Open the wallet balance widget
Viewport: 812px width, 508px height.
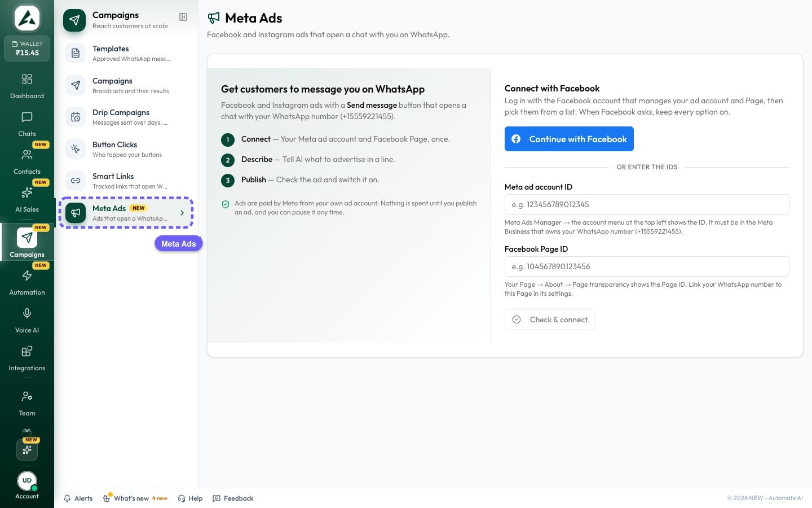[27, 49]
